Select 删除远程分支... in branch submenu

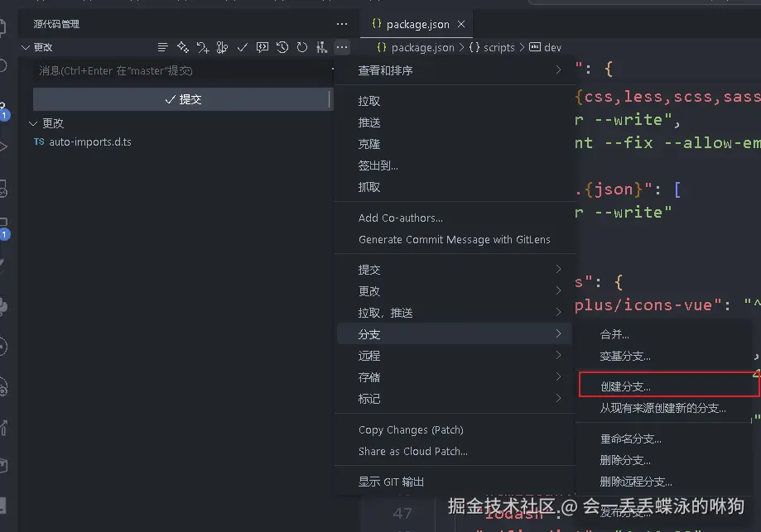pos(664,481)
